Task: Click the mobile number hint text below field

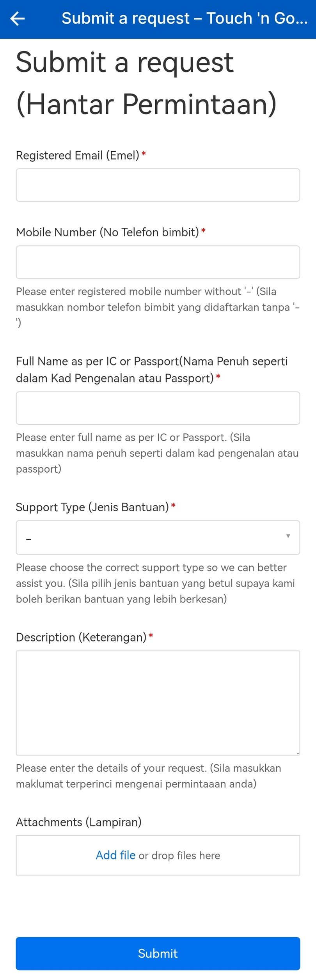Action: pos(158,307)
